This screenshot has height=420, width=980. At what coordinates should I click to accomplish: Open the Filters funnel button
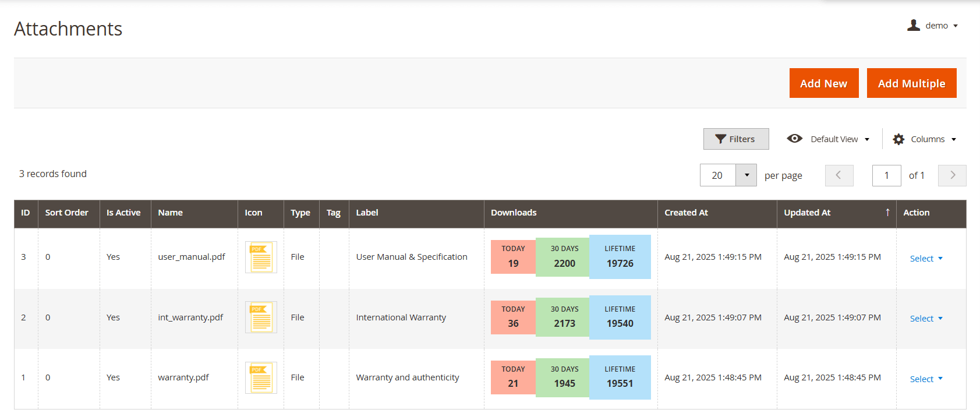click(735, 139)
